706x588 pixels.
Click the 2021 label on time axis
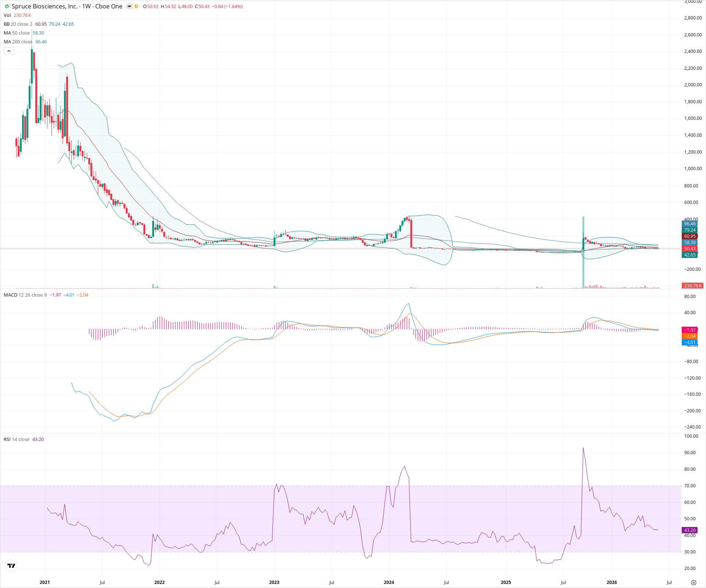click(x=44, y=582)
